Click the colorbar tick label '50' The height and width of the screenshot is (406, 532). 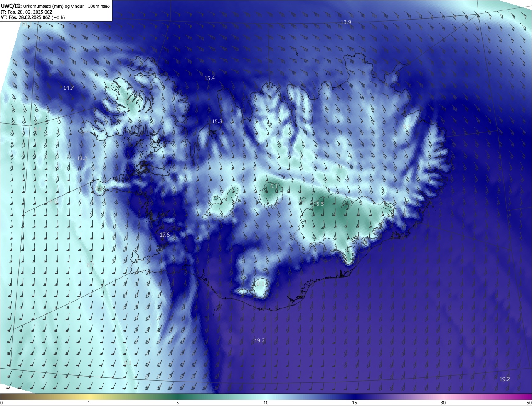[x=529, y=403]
